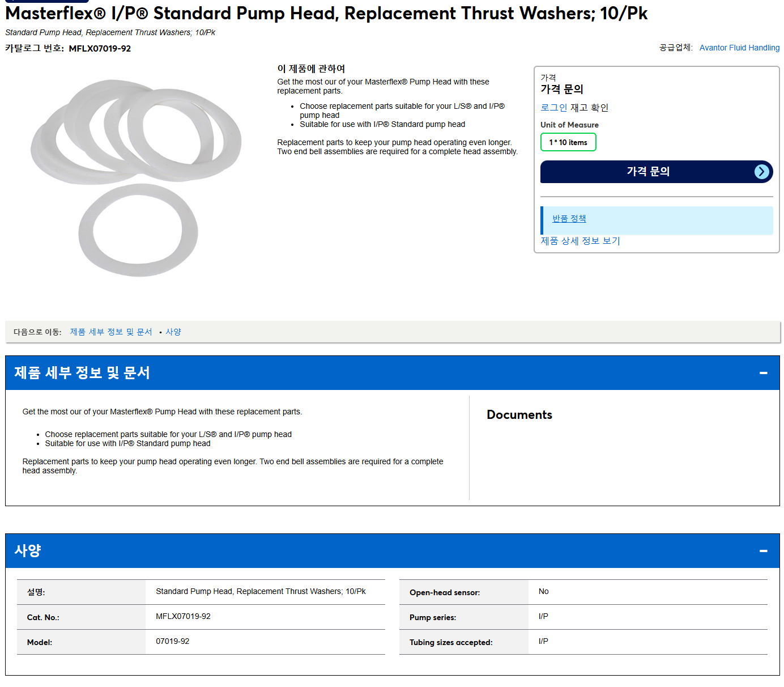Click the 사양 section header title
This screenshot has height=687, width=784.
[x=28, y=551]
